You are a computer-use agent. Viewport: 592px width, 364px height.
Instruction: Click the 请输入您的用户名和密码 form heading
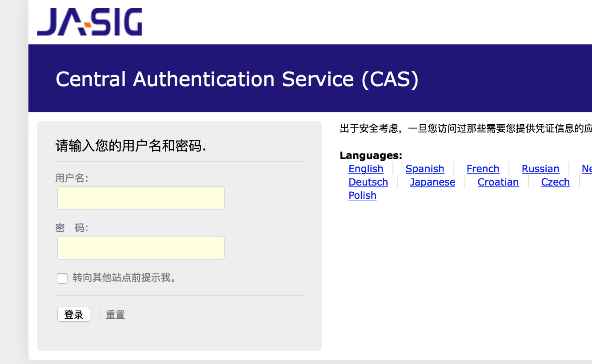131,146
